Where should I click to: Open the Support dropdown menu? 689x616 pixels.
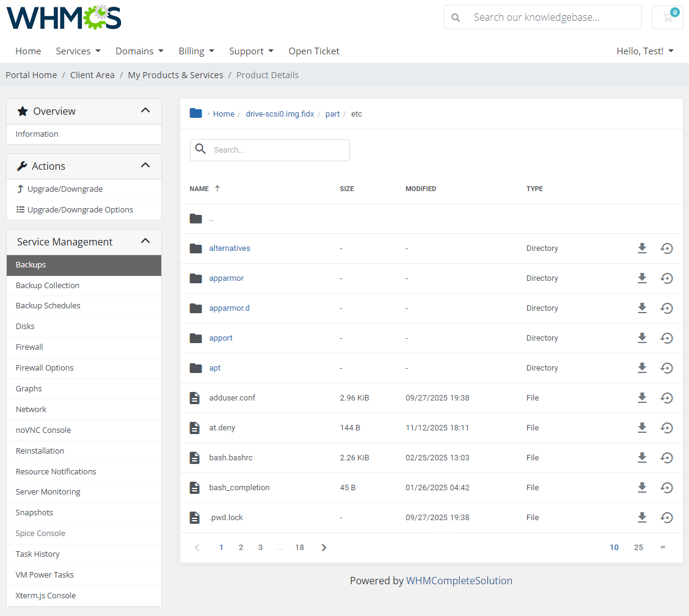pos(251,51)
